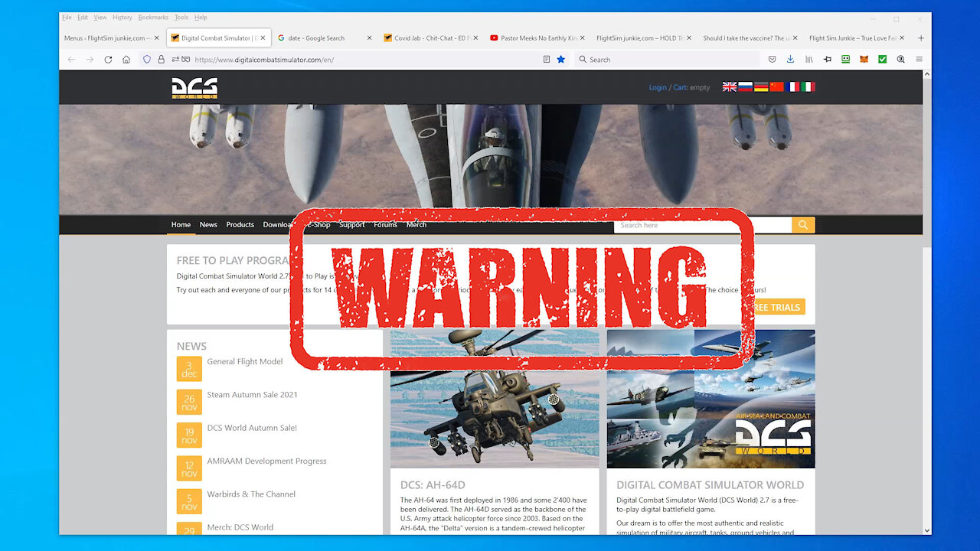Save page with the Pocket icon
The height and width of the screenshot is (551, 980).
tap(772, 60)
